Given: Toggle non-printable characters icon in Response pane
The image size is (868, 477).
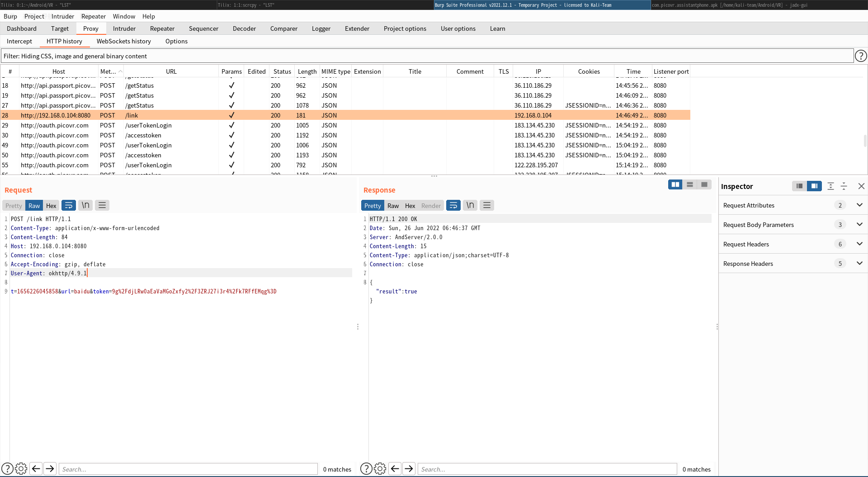Looking at the screenshot, I should point(470,205).
